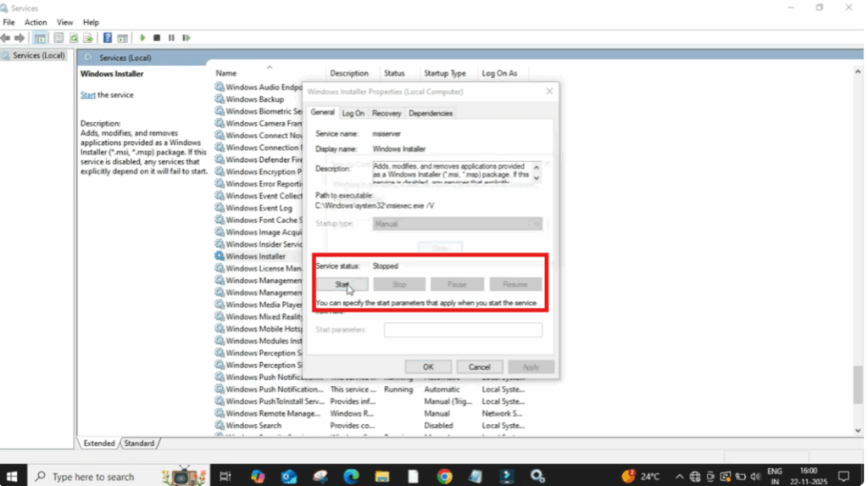Select the Windows Search service row

coord(370,426)
